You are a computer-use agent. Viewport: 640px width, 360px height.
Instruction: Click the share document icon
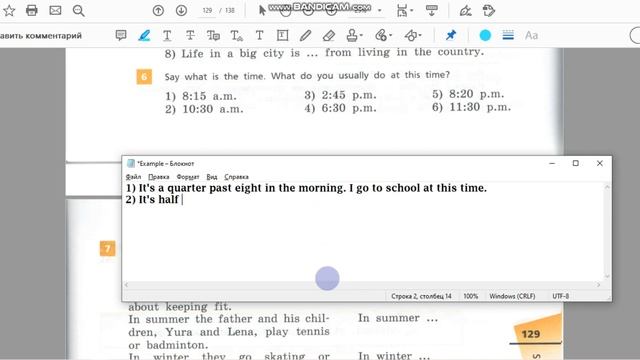coord(489,11)
